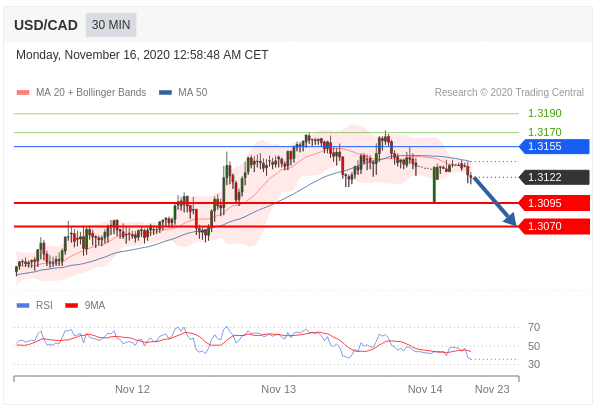Click the 30 MIN timeframe badge
This screenshot has height=411, width=596.
coord(111,25)
